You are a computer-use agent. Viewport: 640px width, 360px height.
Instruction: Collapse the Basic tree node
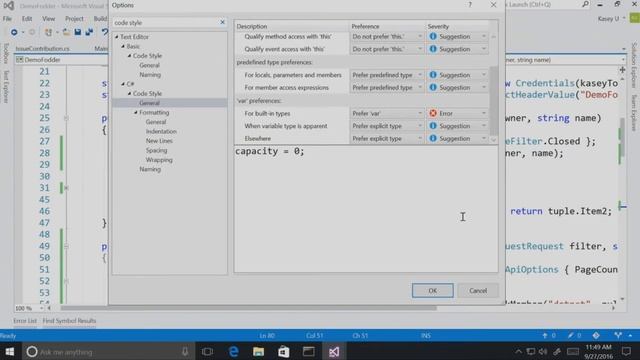click(123, 47)
